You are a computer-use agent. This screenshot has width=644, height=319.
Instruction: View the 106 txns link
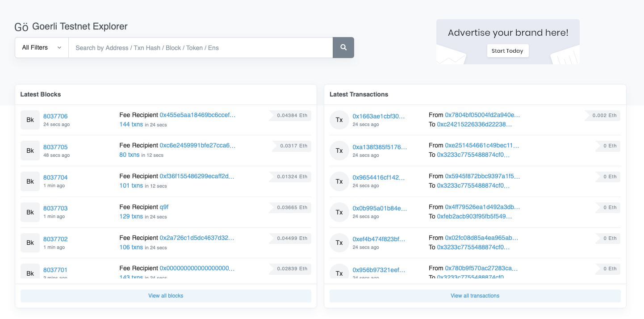pyautogui.click(x=131, y=247)
